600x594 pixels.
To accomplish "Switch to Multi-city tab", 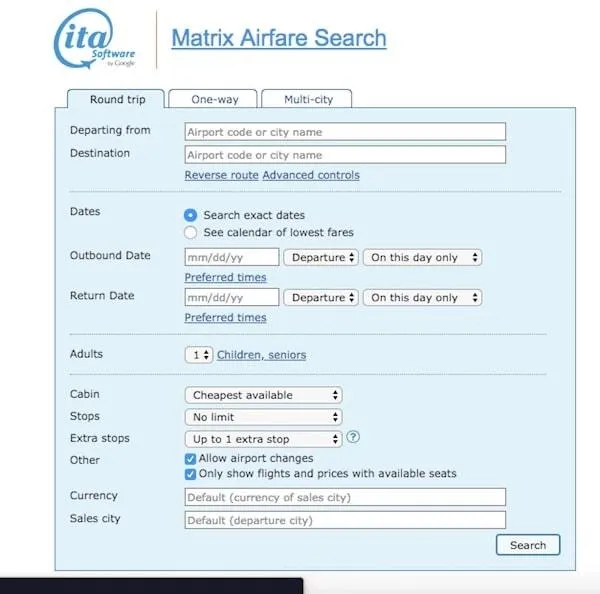I will [x=307, y=99].
